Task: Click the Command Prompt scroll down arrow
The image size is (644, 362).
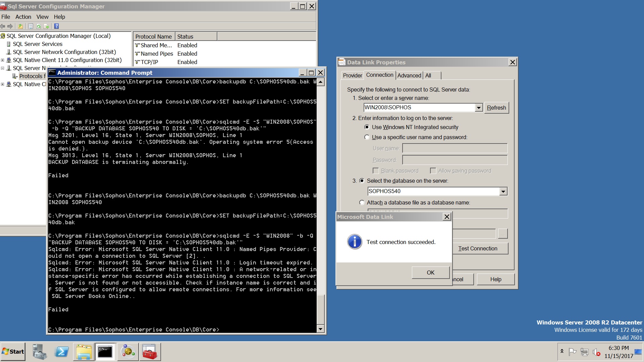Action: coord(320,329)
